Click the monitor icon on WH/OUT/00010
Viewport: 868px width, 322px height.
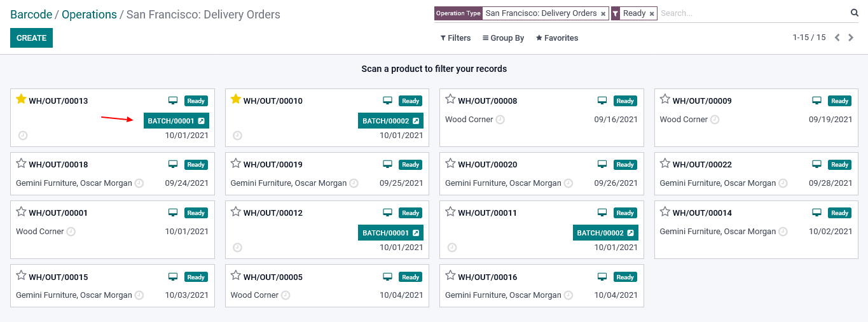[x=388, y=101]
